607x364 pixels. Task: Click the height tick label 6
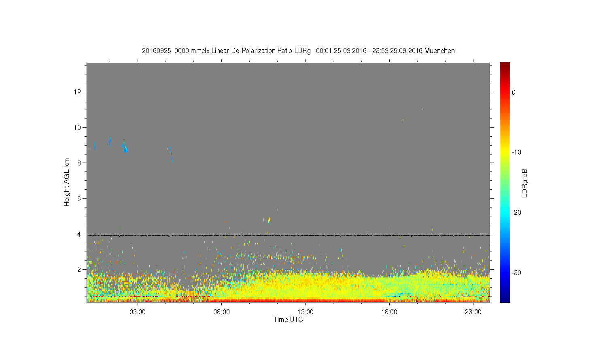pos(80,198)
